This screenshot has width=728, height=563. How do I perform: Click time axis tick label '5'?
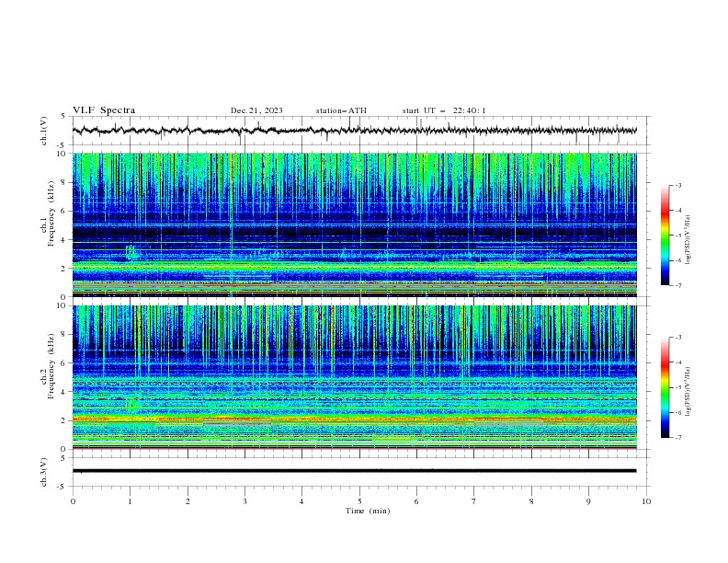pos(359,501)
